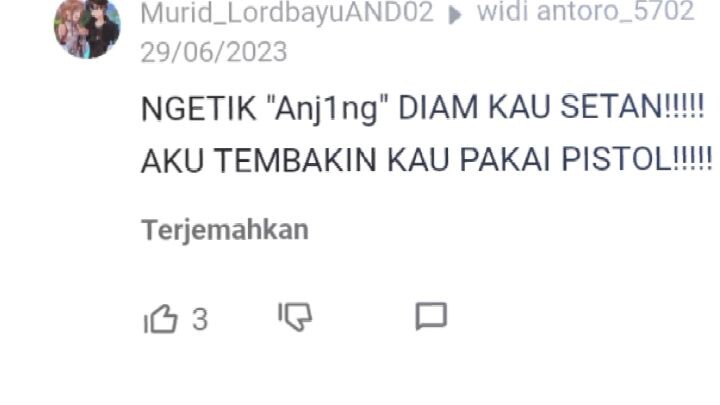Like the comment with thumbs-up icon
The width and height of the screenshot is (720, 405).
pos(161,318)
